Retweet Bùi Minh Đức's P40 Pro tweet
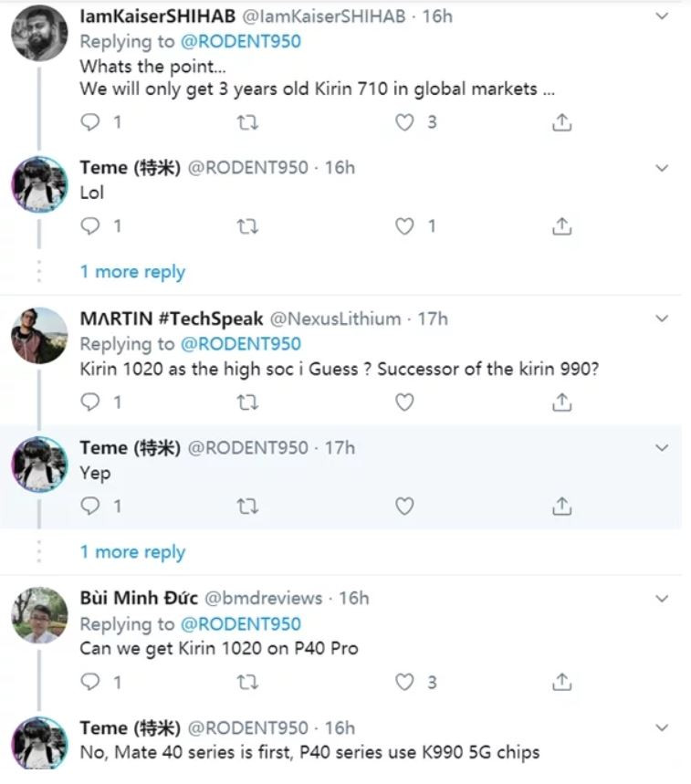Viewport: 691px width, 784px height. pos(247,681)
